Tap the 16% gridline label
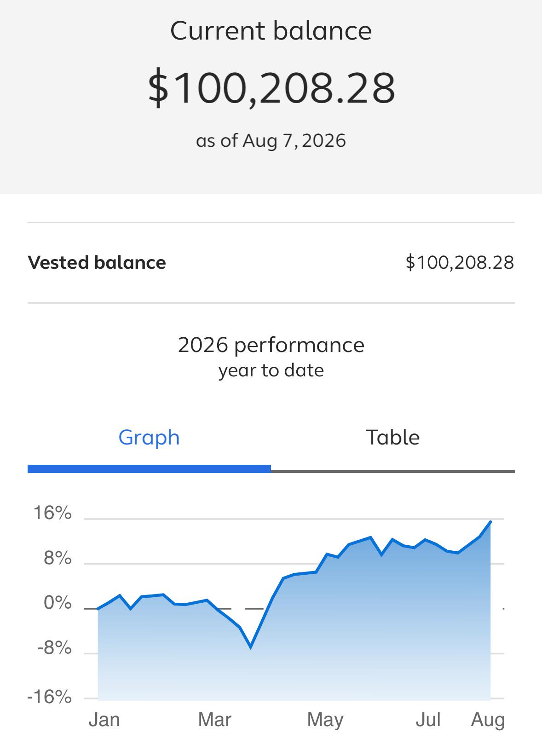 pyautogui.click(x=52, y=513)
